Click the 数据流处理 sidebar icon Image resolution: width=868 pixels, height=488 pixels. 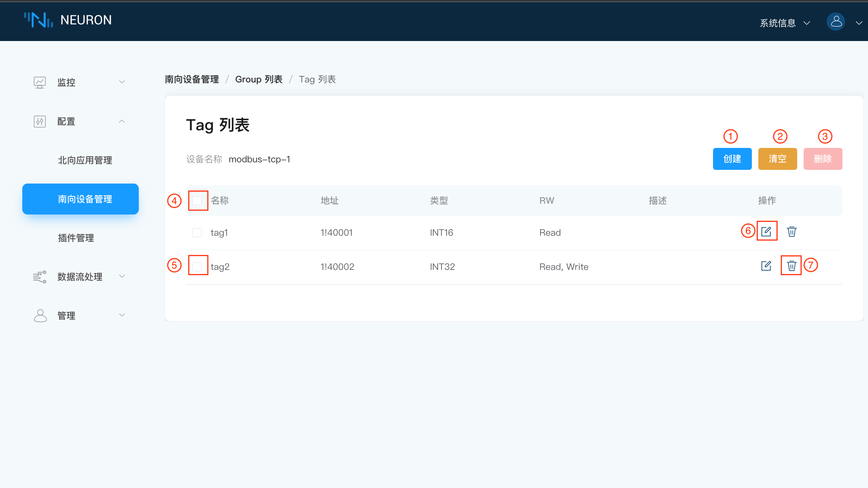pyautogui.click(x=40, y=276)
